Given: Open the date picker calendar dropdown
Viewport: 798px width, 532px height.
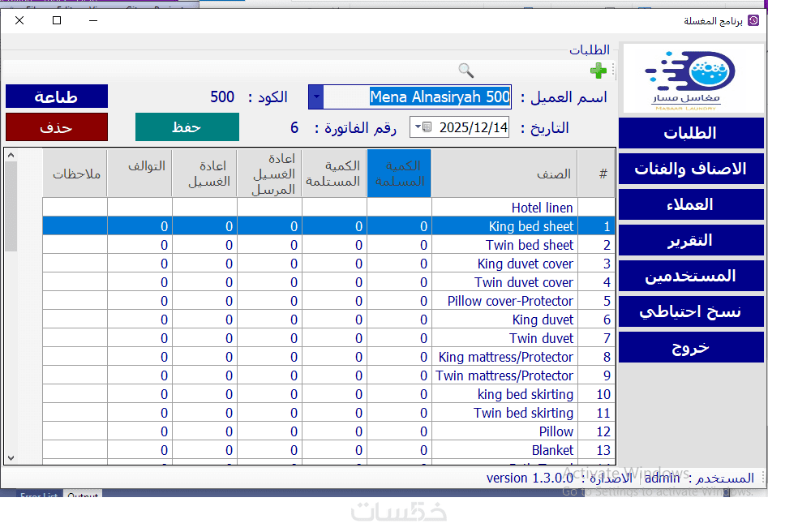Looking at the screenshot, I should click(423, 127).
